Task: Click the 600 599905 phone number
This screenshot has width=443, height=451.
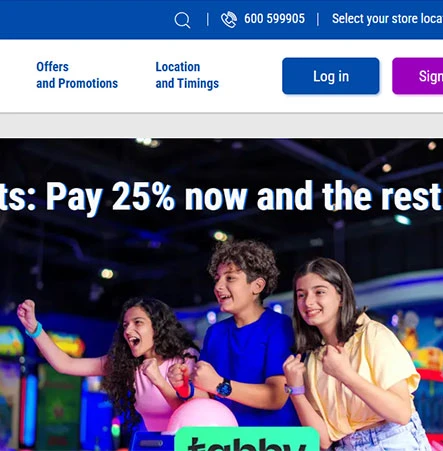Action: click(x=274, y=19)
